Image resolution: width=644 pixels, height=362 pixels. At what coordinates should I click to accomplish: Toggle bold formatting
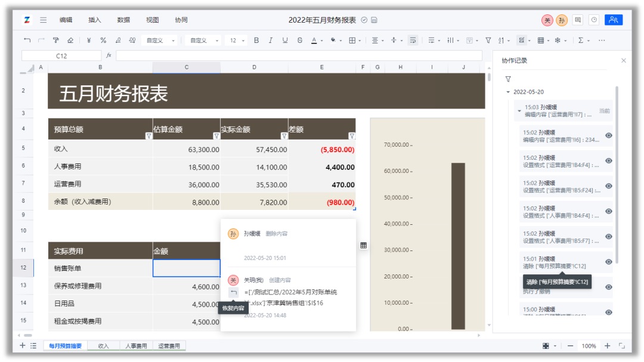click(256, 41)
